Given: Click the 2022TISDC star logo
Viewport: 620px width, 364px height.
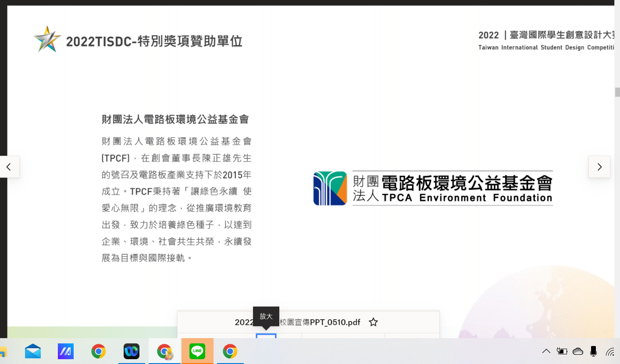Looking at the screenshot, I should pos(47,39).
